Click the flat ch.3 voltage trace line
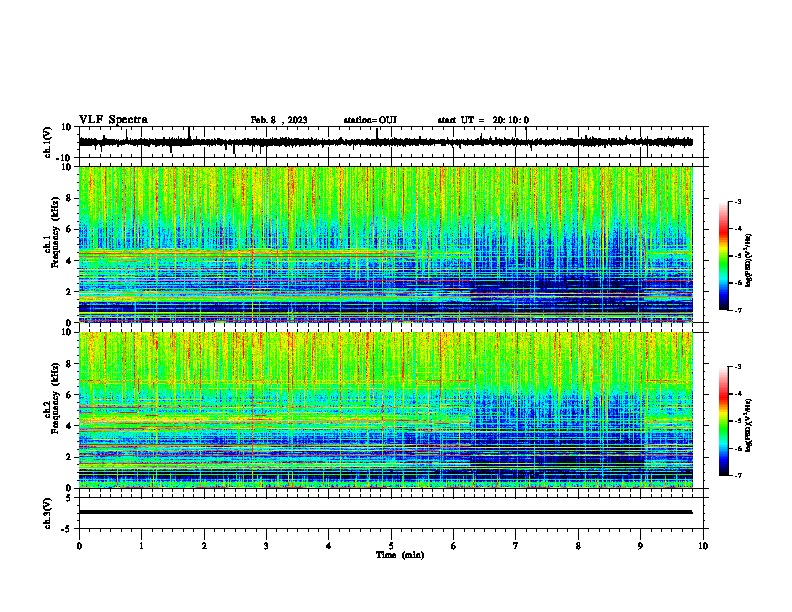 385,512
